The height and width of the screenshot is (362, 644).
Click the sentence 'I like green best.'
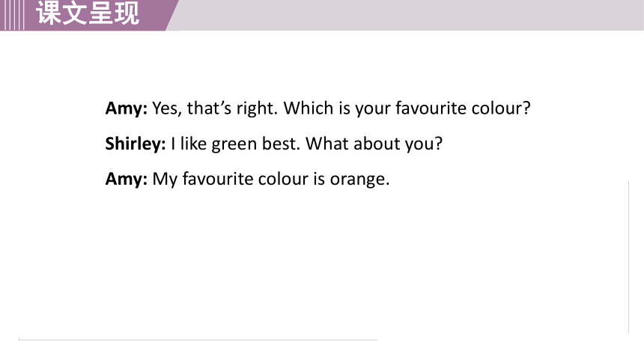(x=236, y=144)
